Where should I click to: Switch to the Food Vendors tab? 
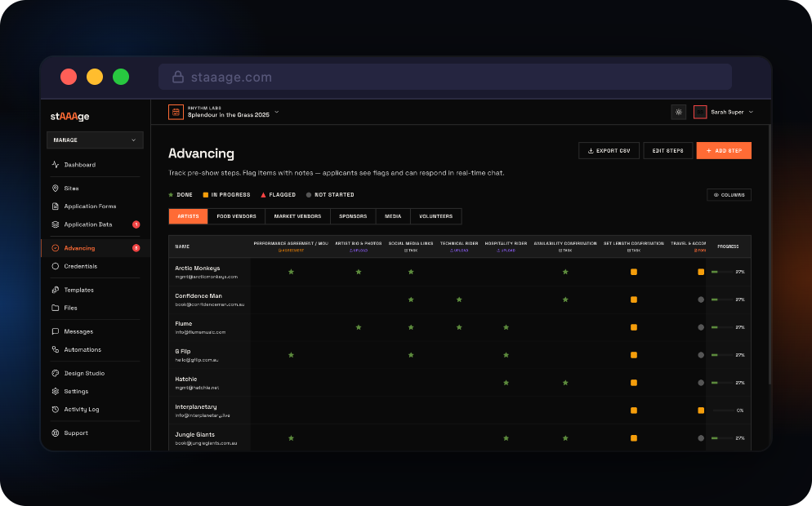pos(237,216)
